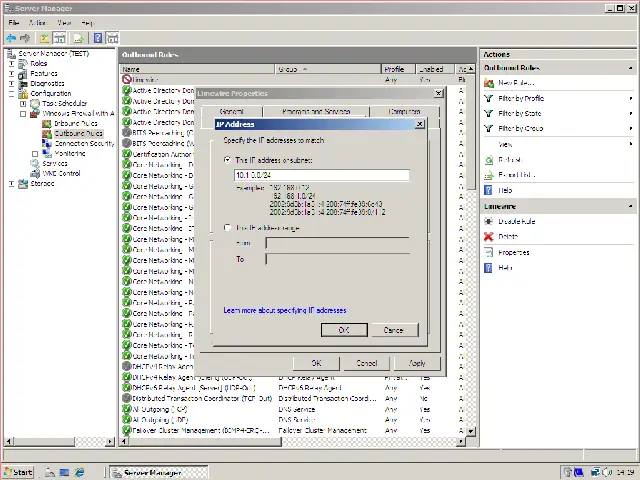Open the File menu
Screen dimensions: 640x480
click(13, 23)
